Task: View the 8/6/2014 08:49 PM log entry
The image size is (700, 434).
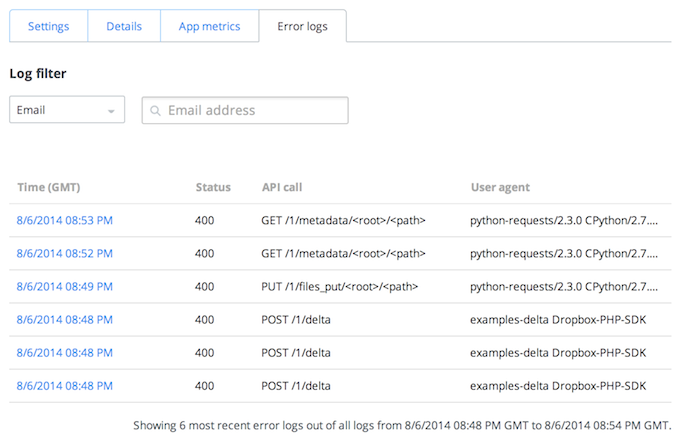Action: pyautogui.click(x=64, y=287)
